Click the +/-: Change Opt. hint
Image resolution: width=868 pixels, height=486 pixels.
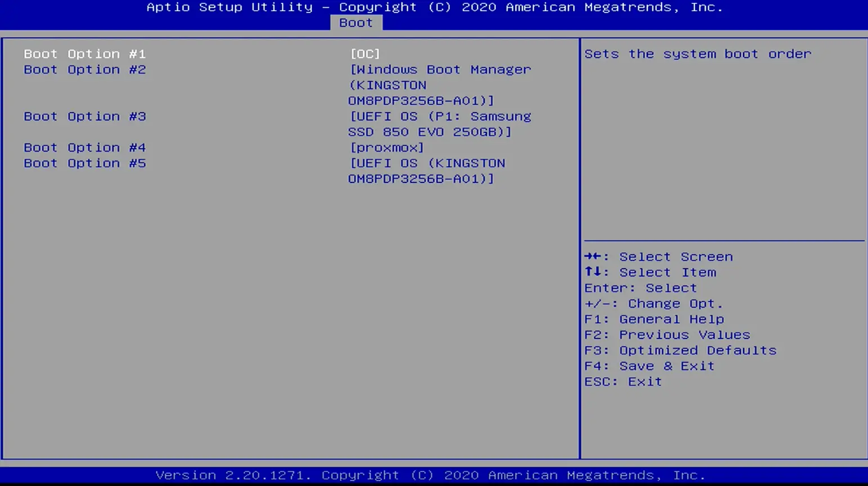pyautogui.click(x=653, y=304)
